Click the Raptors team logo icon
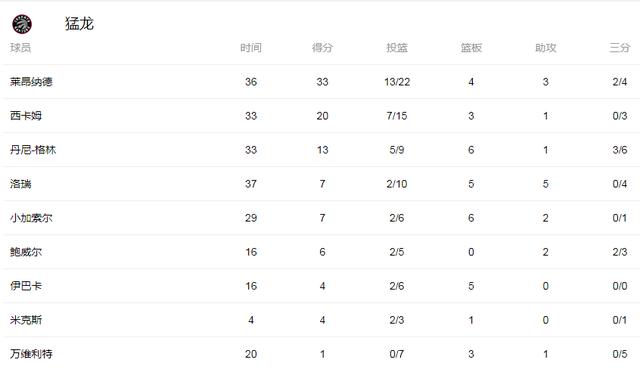This screenshot has width=640, height=369. click(x=22, y=24)
